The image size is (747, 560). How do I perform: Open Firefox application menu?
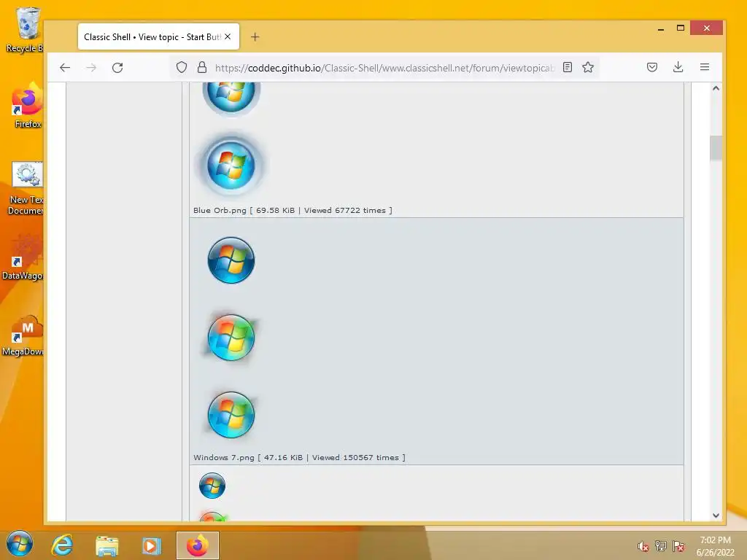pyautogui.click(x=705, y=67)
